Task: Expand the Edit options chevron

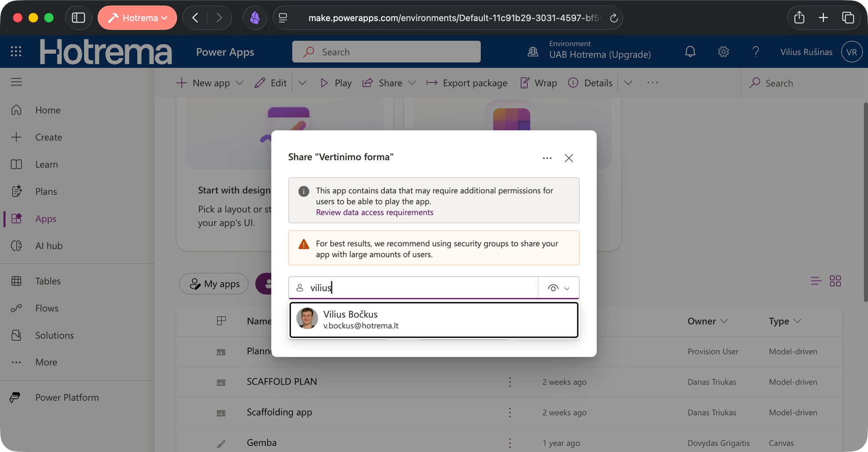Action: [302, 83]
